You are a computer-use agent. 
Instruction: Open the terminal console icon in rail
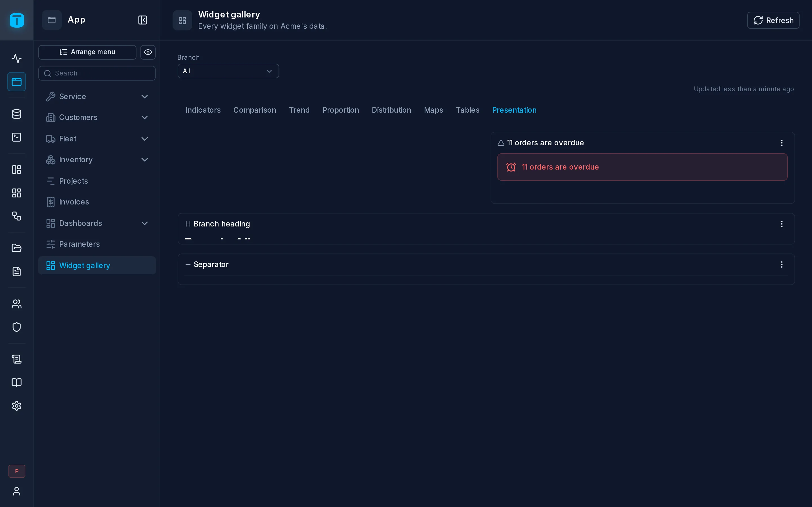pos(16,137)
